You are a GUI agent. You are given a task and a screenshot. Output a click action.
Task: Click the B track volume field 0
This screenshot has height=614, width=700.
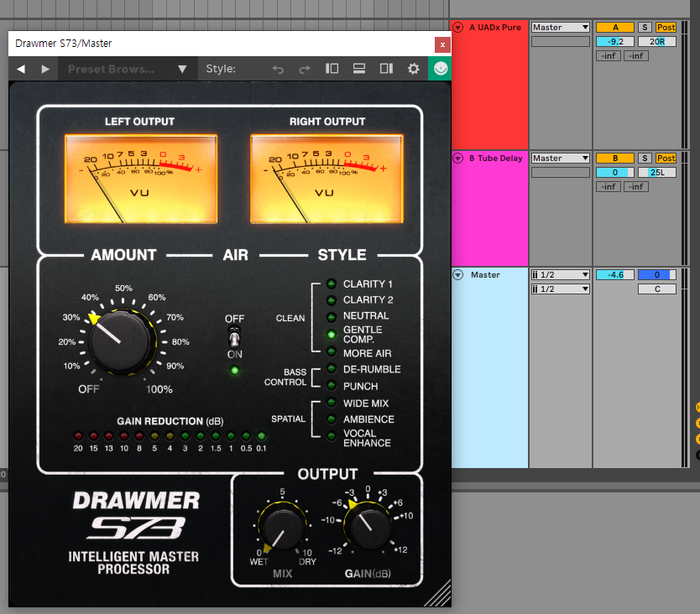tap(614, 172)
